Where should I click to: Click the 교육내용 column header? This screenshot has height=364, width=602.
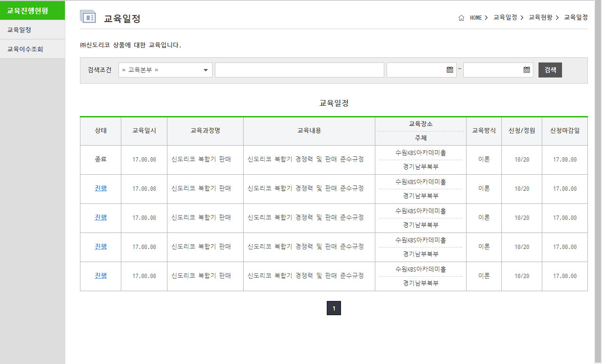309,131
